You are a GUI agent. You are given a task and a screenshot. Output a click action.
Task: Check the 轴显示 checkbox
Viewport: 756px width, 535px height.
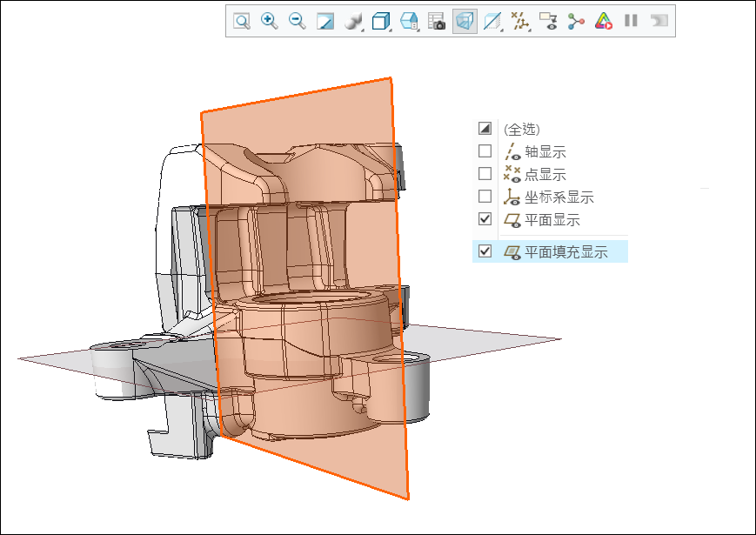click(485, 150)
